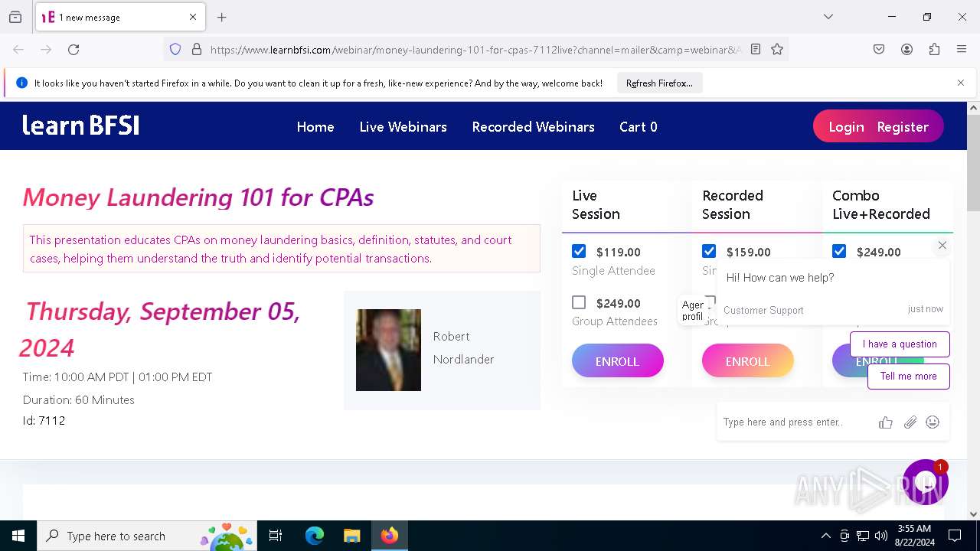Click the learnBFSI logo
Image resolution: width=980 pixels, height=551 pixels.
pos(80,126)
